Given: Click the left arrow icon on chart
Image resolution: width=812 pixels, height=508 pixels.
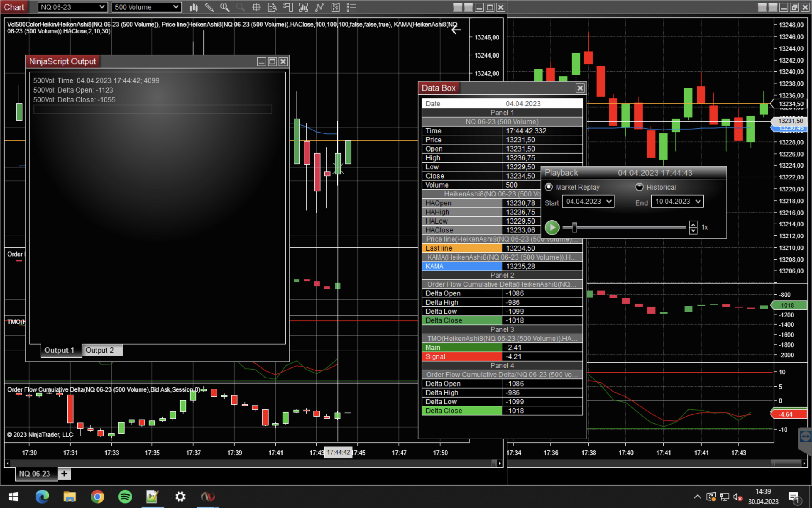Looking at the screenshot, I should tap(455, 30).
